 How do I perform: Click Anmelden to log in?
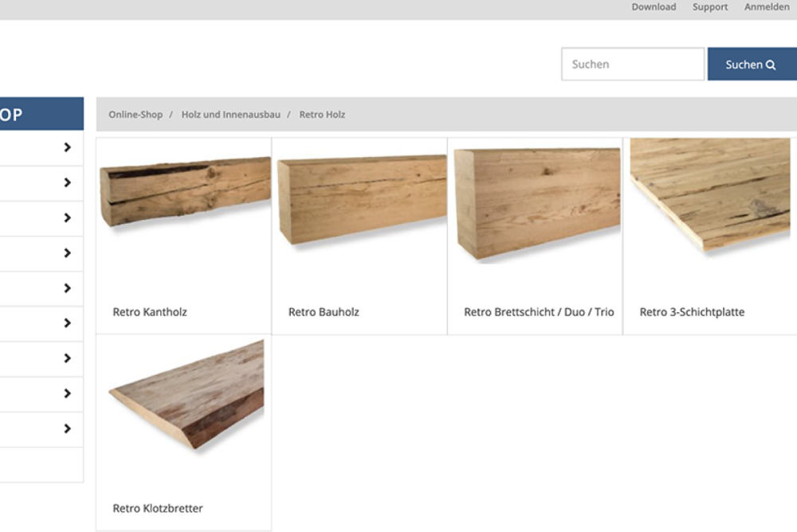click(x=767, y=7)
